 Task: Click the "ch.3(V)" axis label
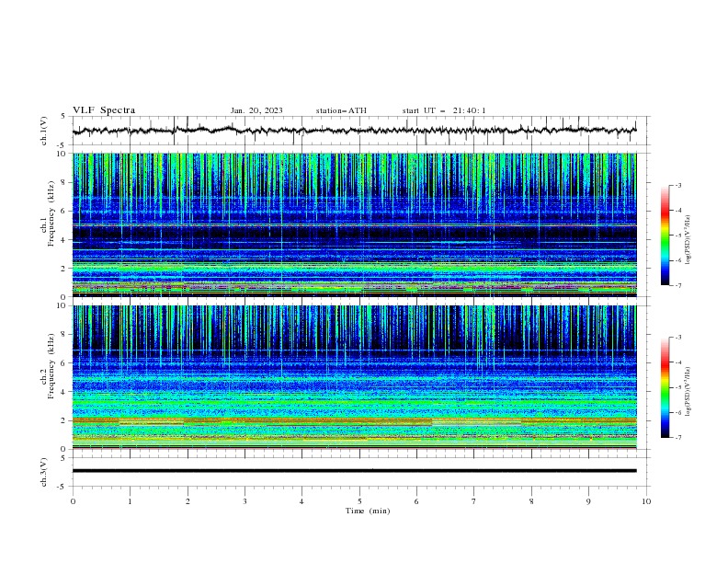44,472
